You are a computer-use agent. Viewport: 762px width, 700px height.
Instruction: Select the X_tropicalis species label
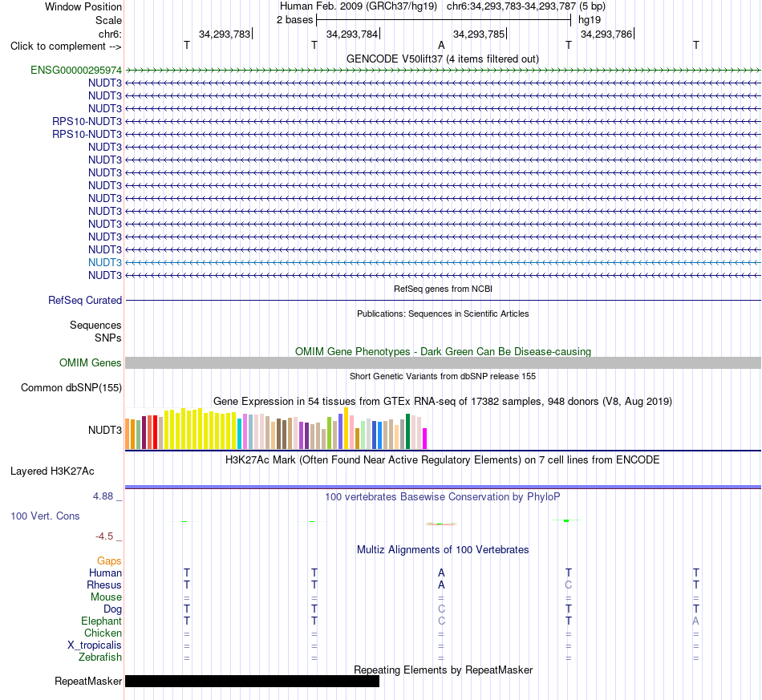point(95,645)
